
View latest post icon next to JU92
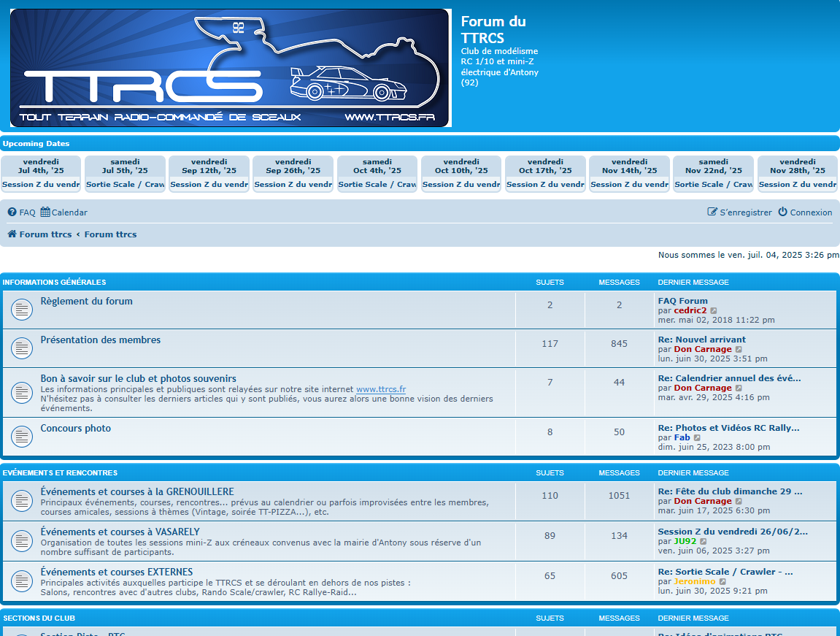704,542
